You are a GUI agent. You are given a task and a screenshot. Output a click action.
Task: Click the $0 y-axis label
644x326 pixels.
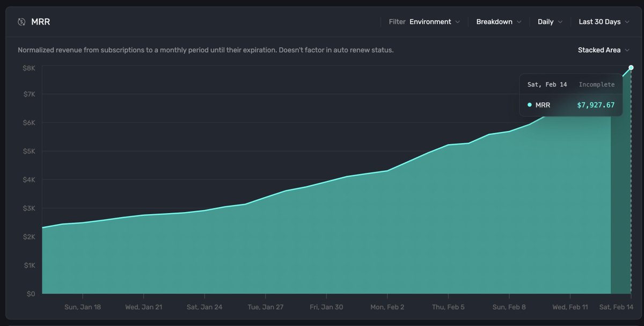(31, 294)
